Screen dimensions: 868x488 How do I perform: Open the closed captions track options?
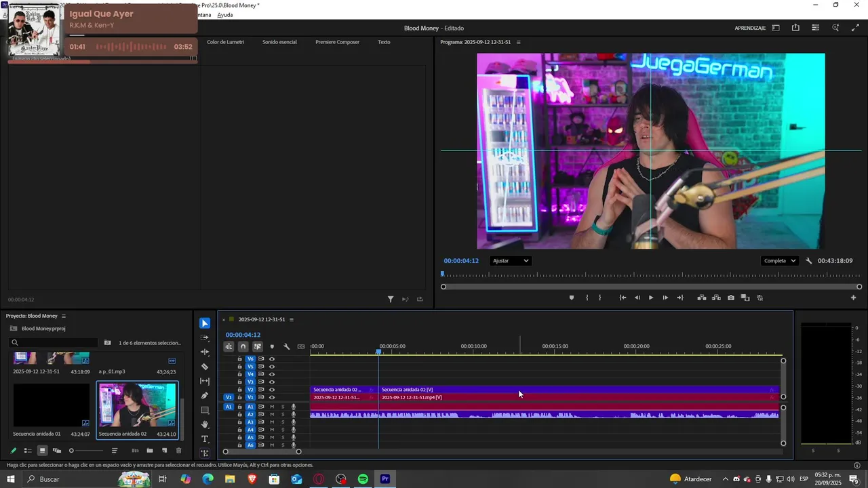point(301,346)
